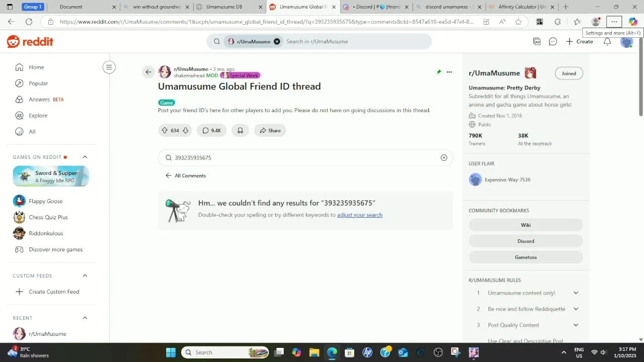This screenshot has width=644, height=362.
Task: Open a new browser tab
Action: pos(566,7)
